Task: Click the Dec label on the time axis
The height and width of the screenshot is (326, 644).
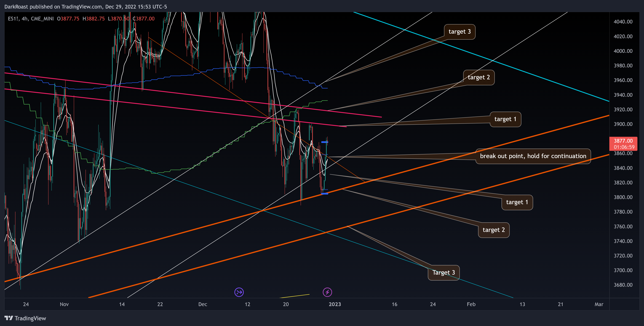Action: pos(202,304)
